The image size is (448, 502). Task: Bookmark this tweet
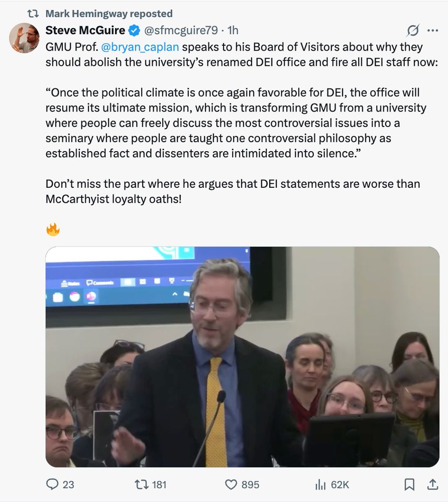point(409,484)
